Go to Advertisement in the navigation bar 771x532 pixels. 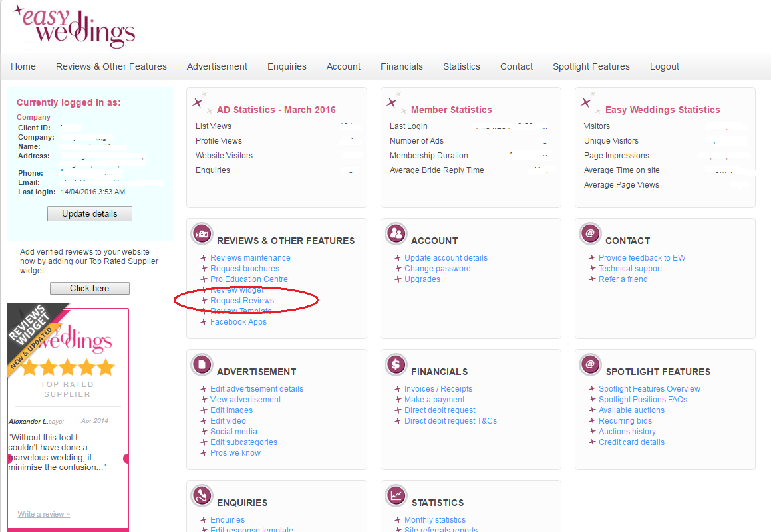tap(217, 66)
